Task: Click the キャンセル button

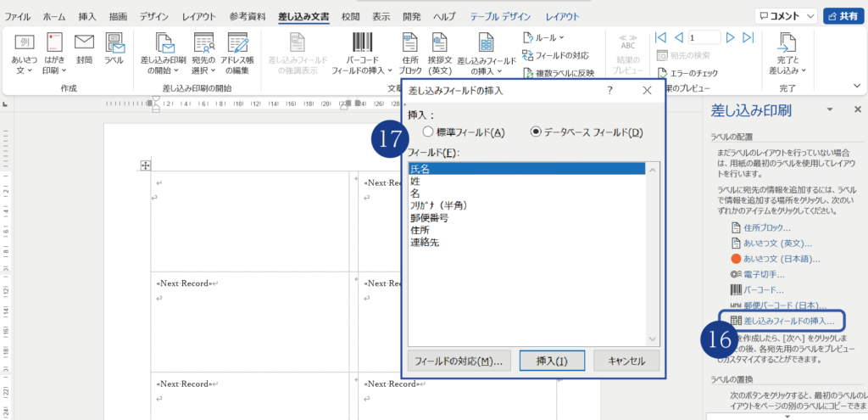Action: tap(620, 361)
